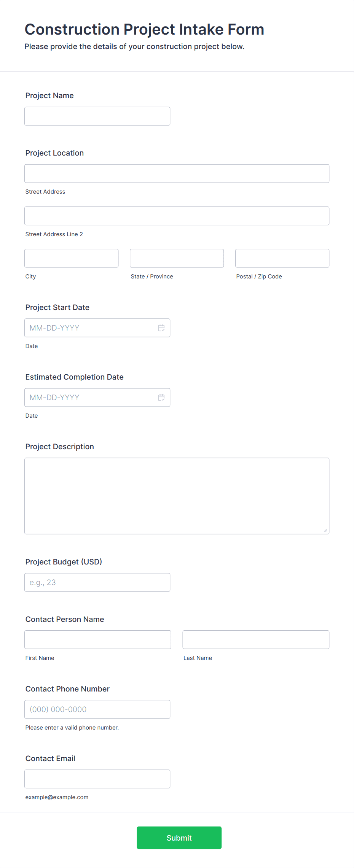
Task: Focus the Project Budget (USD) field
Action: (x=97, y=582)
